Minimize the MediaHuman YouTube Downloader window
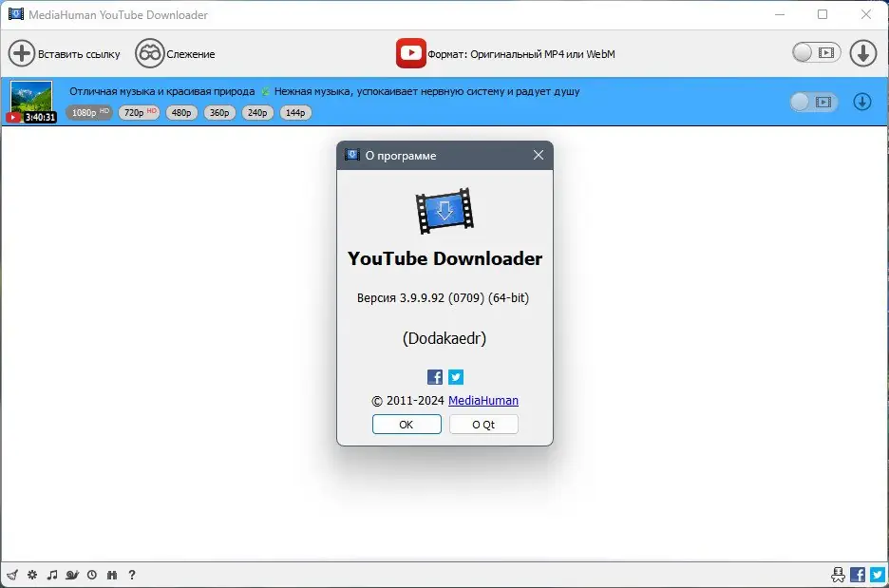889x588 pixels. tap(780, 15)
